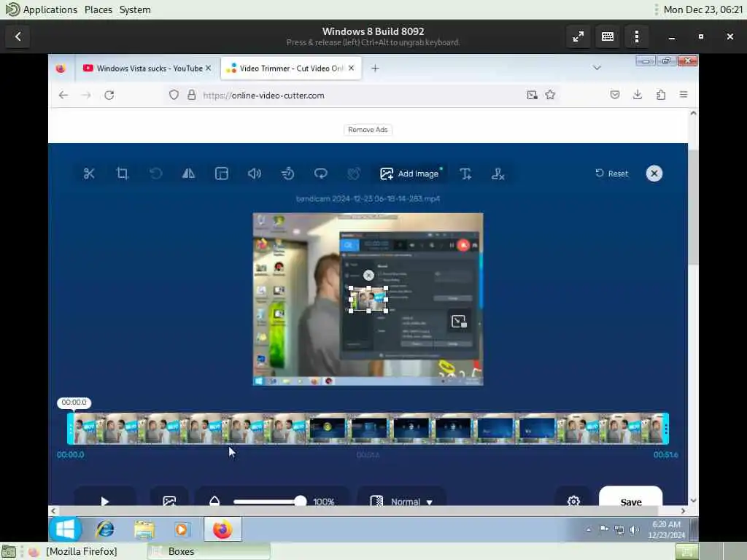Open the Places menu
Image resolution: width=747 pixels, height=560 pixels.
pyautogui.click(x=98, y=9)
